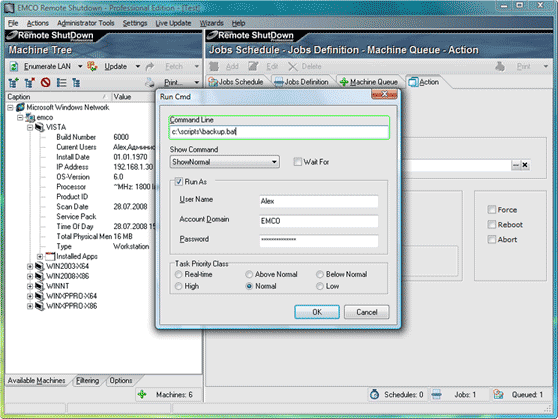Open Enumerate LAN dropdown arrow
The image size is (558, 419).
click(x=80, y=67)
